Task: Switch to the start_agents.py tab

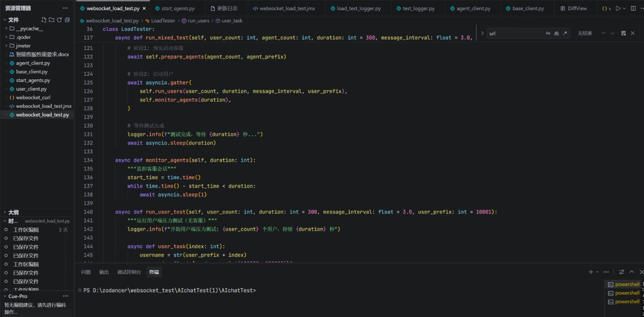Action: tap(178, 8)
